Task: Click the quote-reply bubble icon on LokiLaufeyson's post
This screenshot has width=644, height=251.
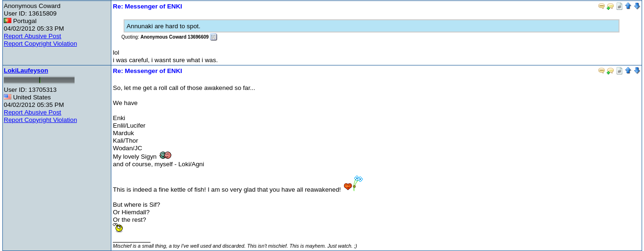Action: coord(602,71)
